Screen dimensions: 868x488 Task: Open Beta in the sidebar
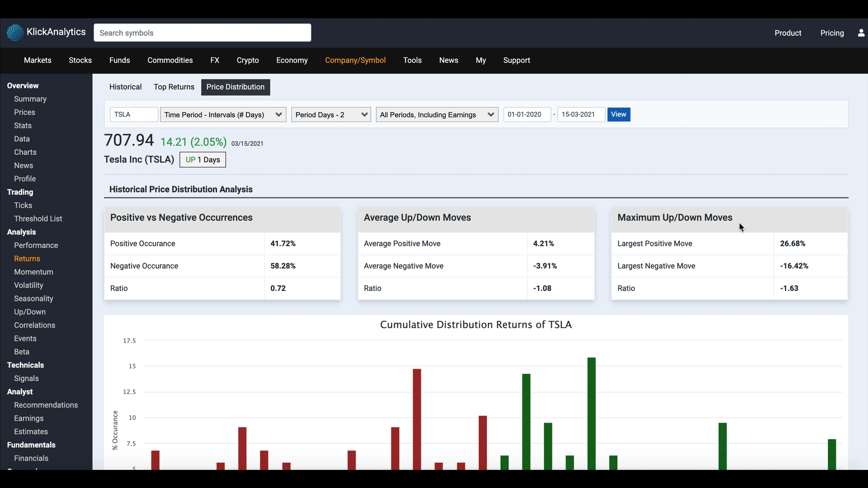click(x=22, y=352)
